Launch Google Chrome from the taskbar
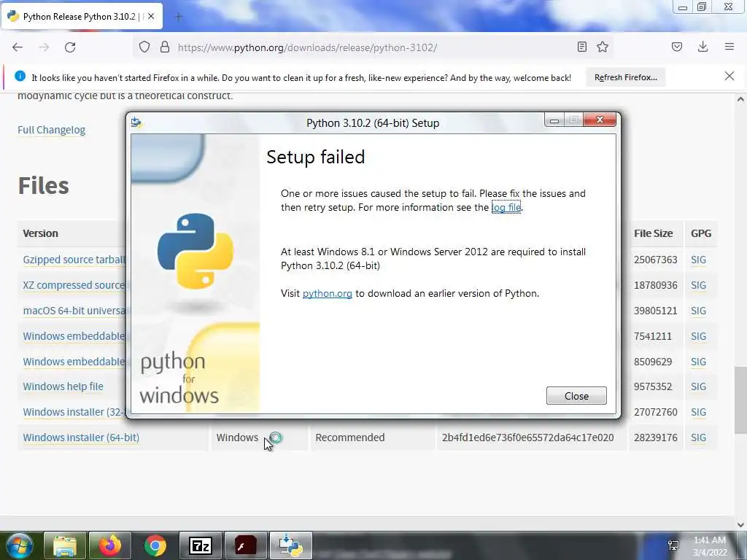Viewport: 747px width, 560px height. click(155, 545)
